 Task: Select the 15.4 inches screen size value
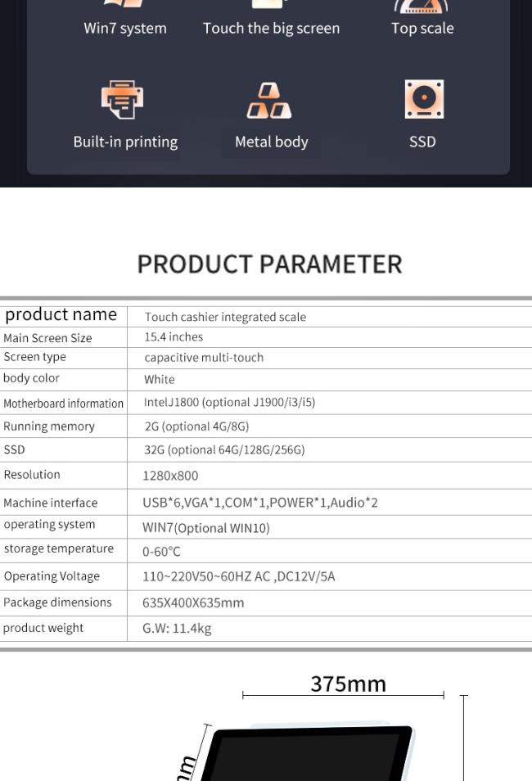[x=174, y=336]
